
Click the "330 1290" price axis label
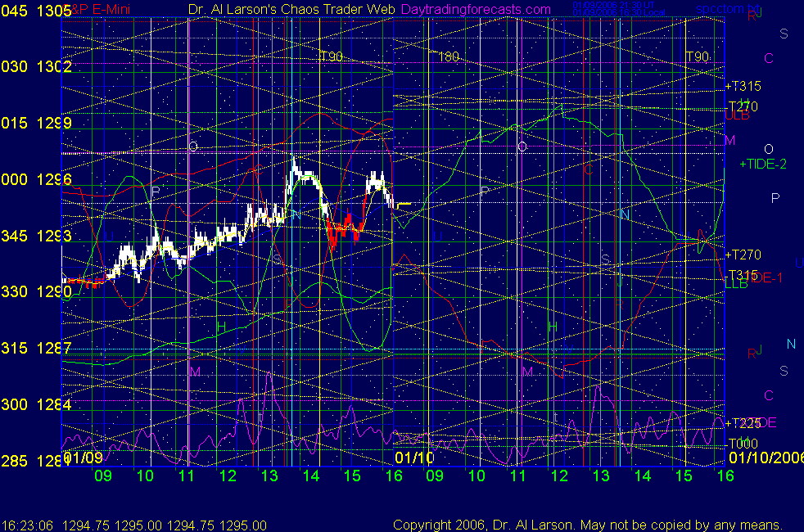pyautogui.click(x=36, y=291)
